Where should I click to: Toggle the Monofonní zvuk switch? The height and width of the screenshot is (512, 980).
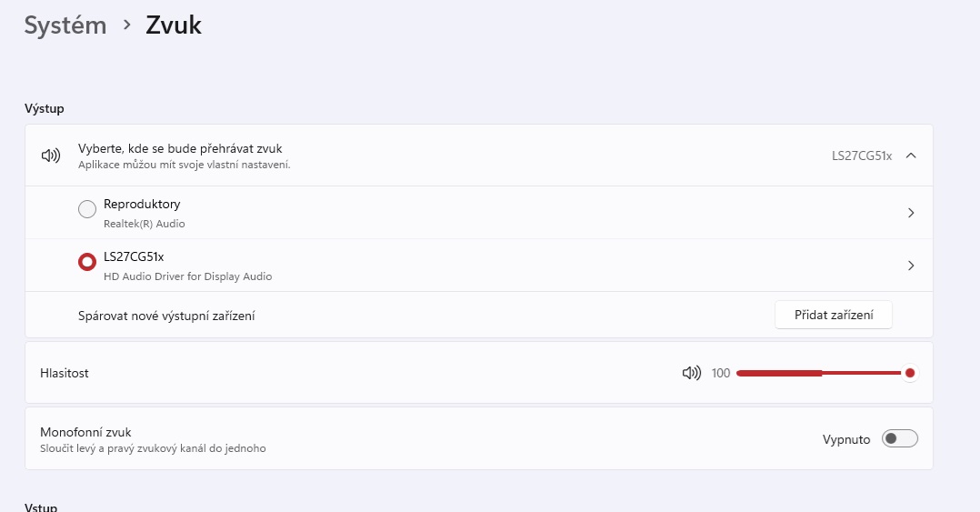click(900, 439)
